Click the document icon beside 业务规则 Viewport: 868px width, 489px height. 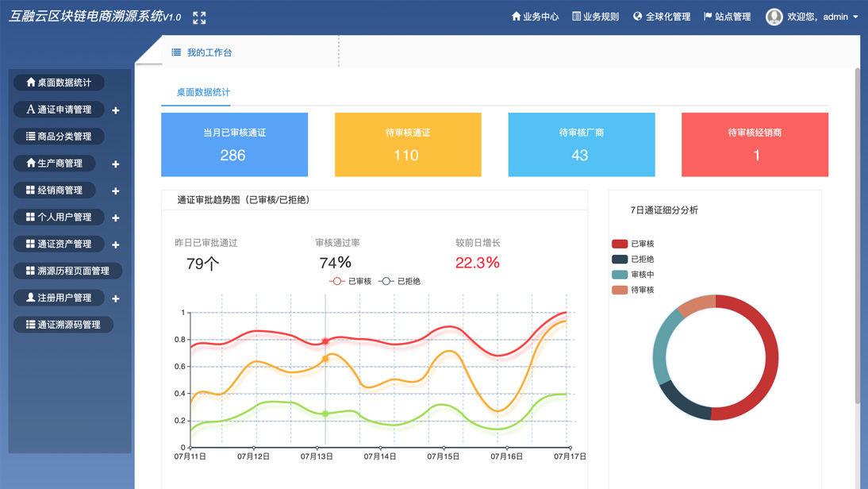coord(577,16)
